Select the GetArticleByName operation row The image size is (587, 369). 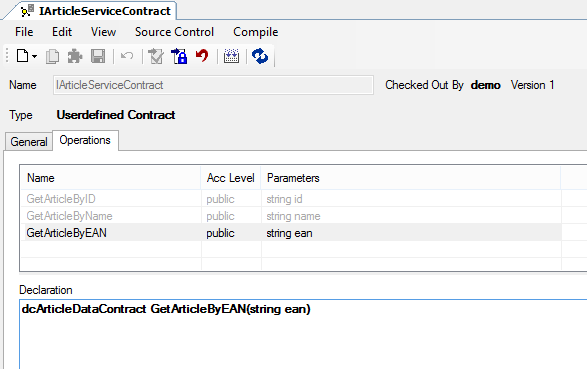tap(291, 216)
